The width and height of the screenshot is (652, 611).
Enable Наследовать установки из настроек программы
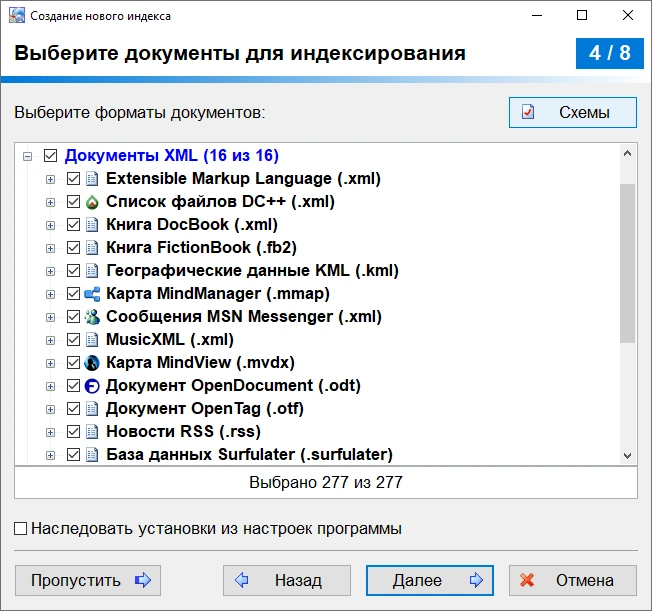[20, 529]
